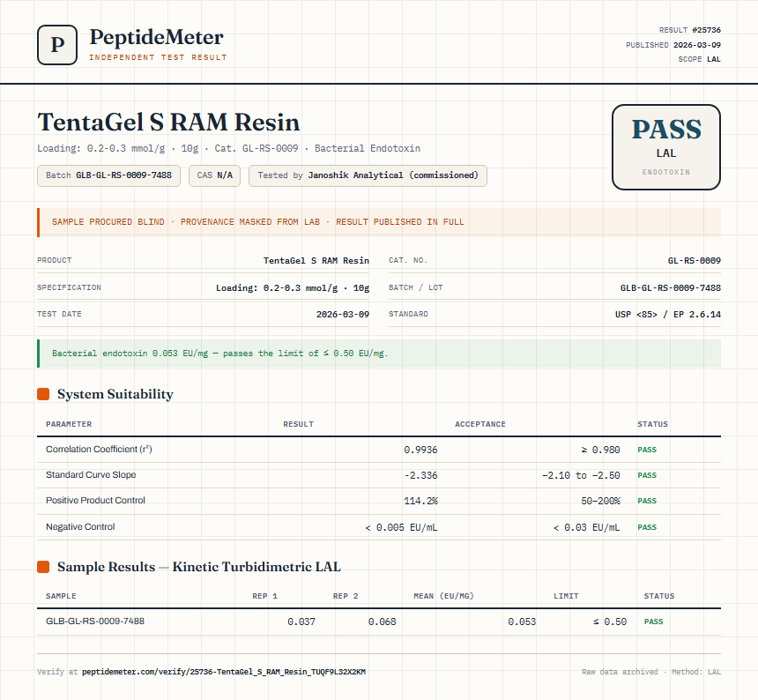This screenshot has height=700, width=758.
Task: Click the SCOPE LAL value
Action: point(714,59)
